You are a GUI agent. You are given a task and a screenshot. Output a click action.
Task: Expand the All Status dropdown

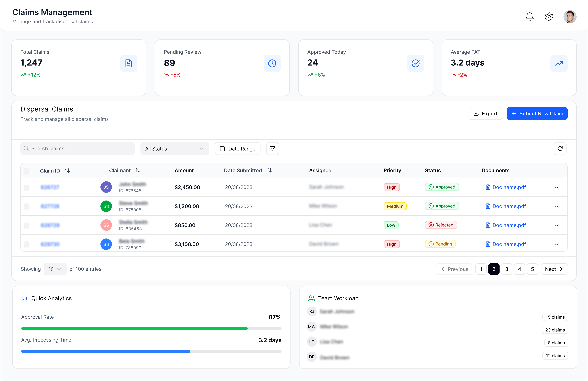[174, 149]
